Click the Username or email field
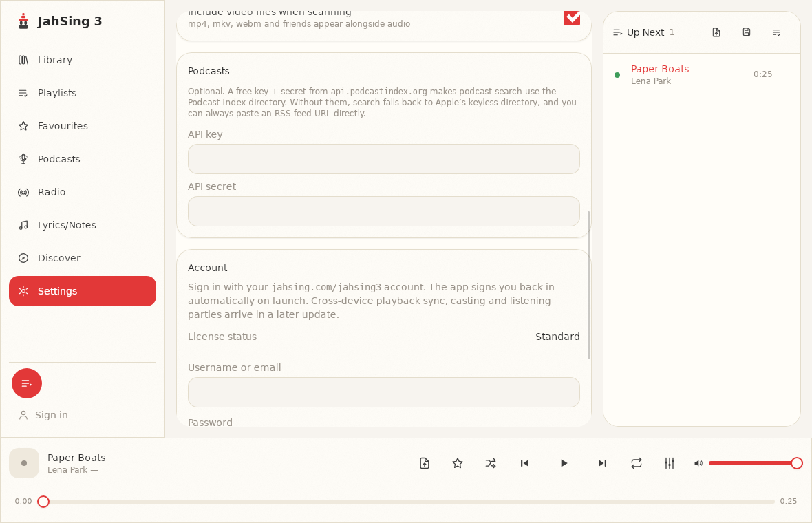The height and width of the screenshot is (523, 812). coord(384,392)
